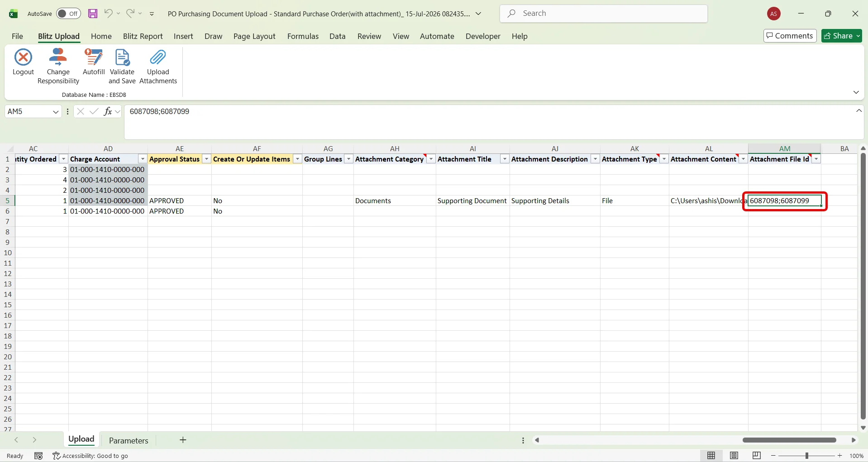Open Accessibility: Good to go checker
The image size is (868, 462).
[x=90, y=456]
